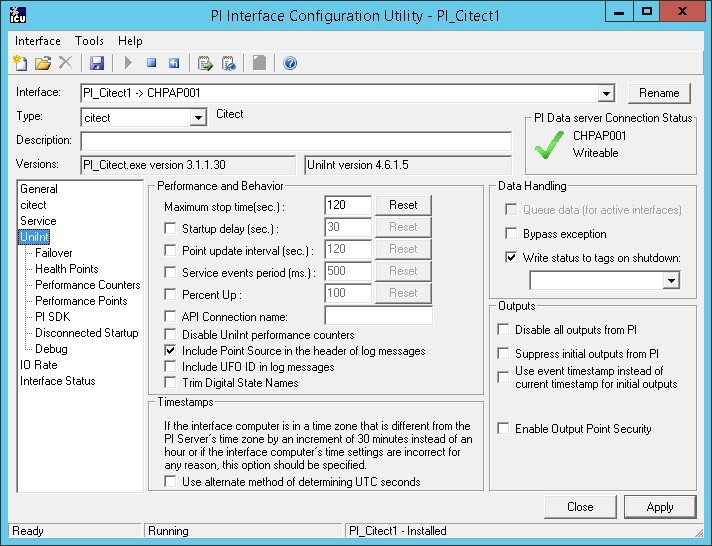Select Performance Counters in the tree
This screenshot has height=546, width=712.
point(88,285)
